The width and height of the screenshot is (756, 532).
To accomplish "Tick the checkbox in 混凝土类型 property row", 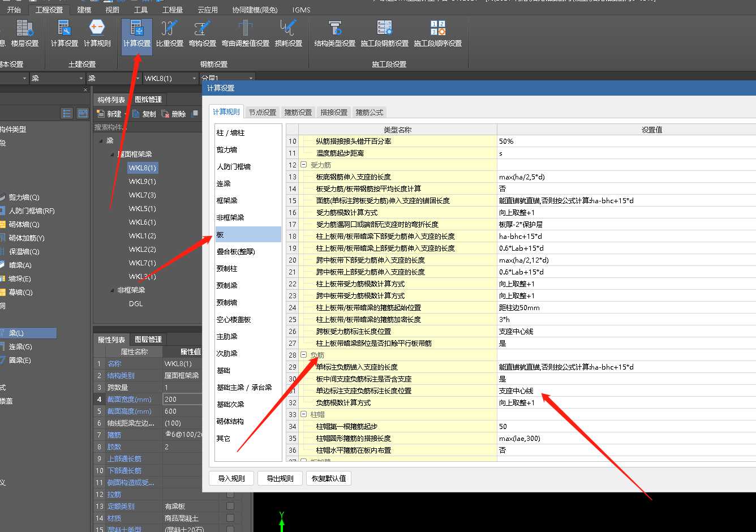I will click(230, 529).
